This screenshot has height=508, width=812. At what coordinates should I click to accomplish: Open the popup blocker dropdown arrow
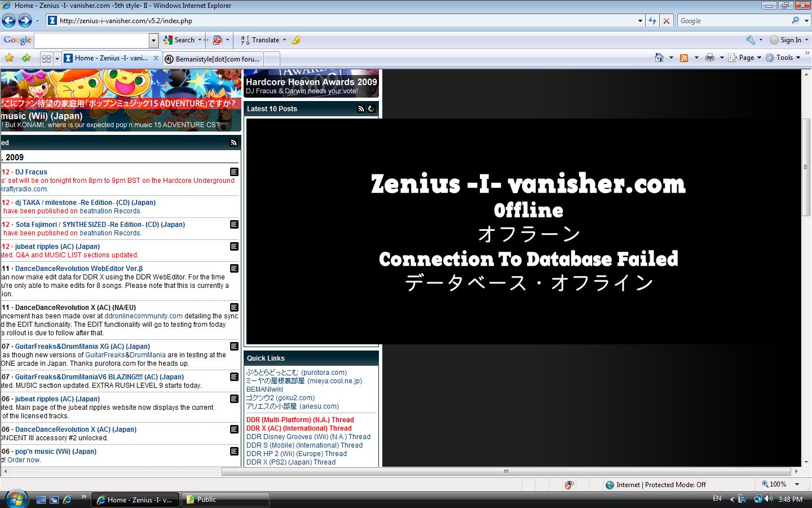click(227, 40)
